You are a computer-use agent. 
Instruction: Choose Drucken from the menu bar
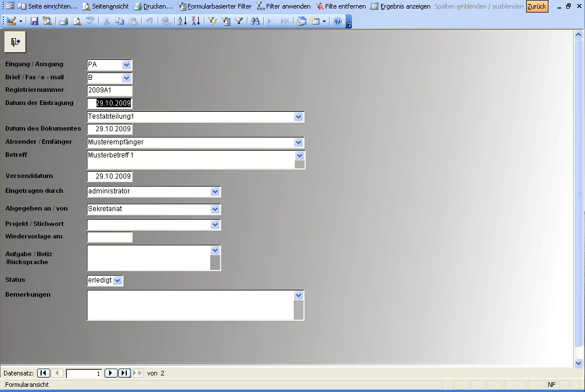(x=153, y=6)
